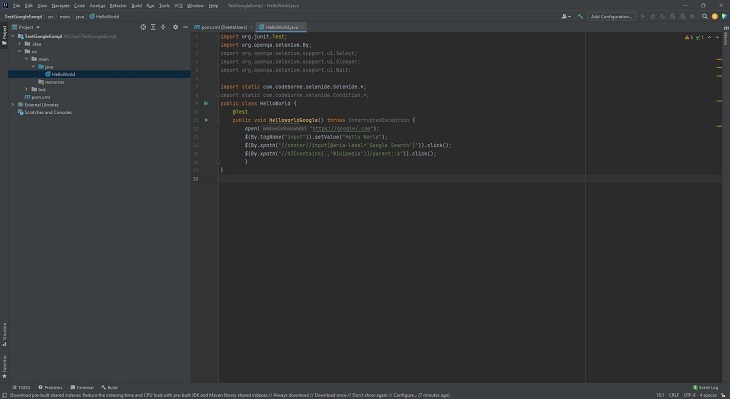
Task: Expand the test folder
Action: point(27,89)
